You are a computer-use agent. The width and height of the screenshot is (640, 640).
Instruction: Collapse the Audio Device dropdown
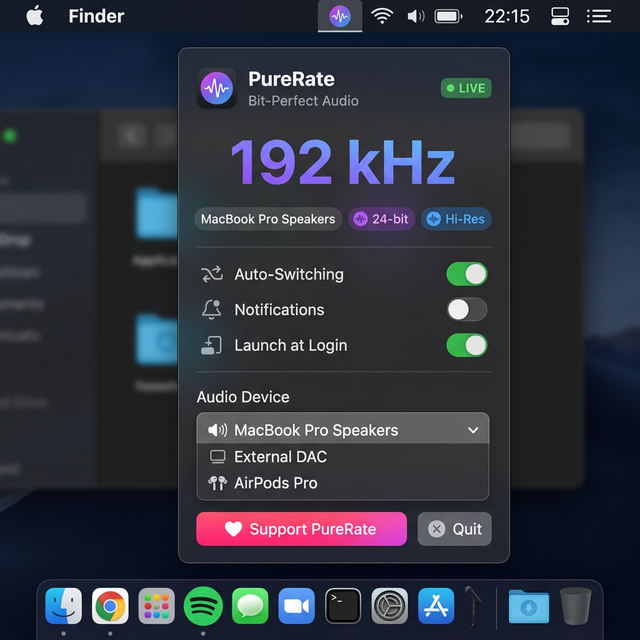(x=343, y=430)
